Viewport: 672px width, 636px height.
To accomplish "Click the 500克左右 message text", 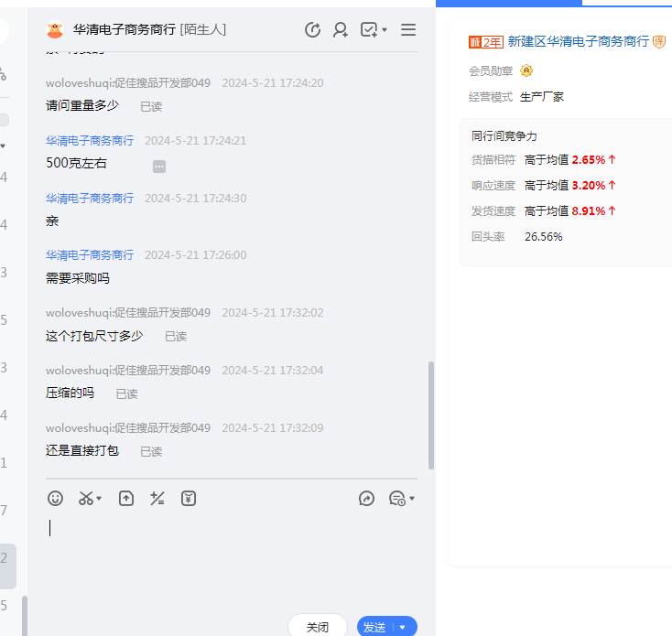I will pyautogui.click(x=76, y=163).
